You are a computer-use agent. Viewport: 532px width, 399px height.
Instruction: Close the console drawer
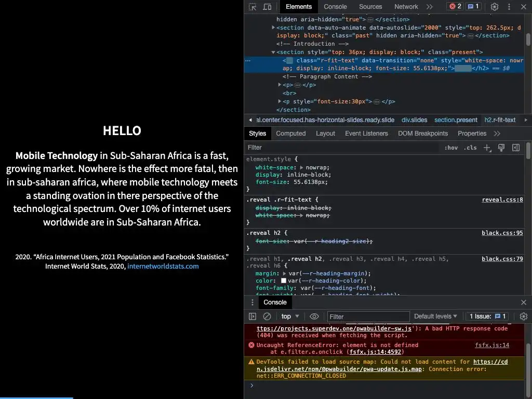[x=524, y=302]
